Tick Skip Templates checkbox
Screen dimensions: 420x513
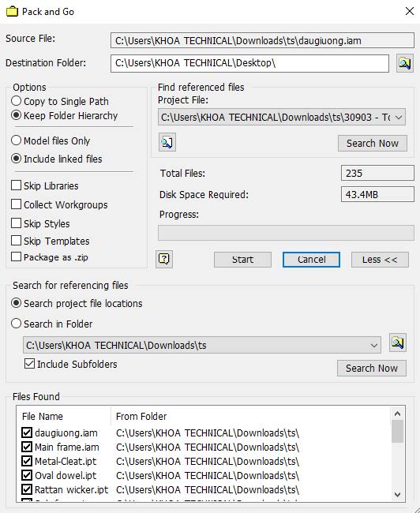click(16, 241)
